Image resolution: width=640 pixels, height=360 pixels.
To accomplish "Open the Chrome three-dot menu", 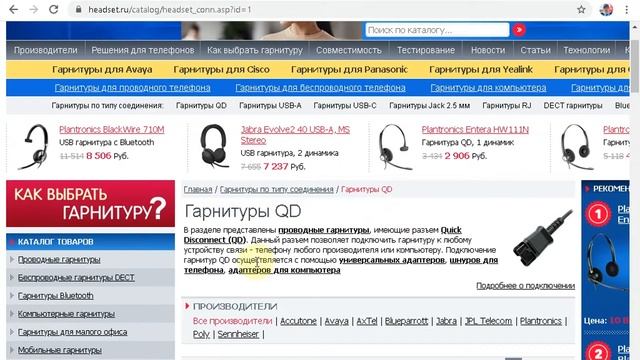I will (x=627, y=9).
